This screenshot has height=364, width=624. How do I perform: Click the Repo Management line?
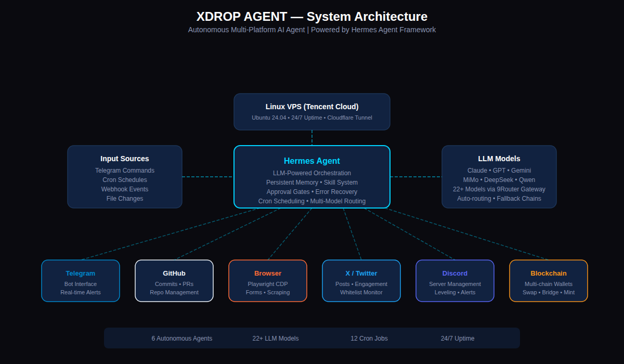174,292
